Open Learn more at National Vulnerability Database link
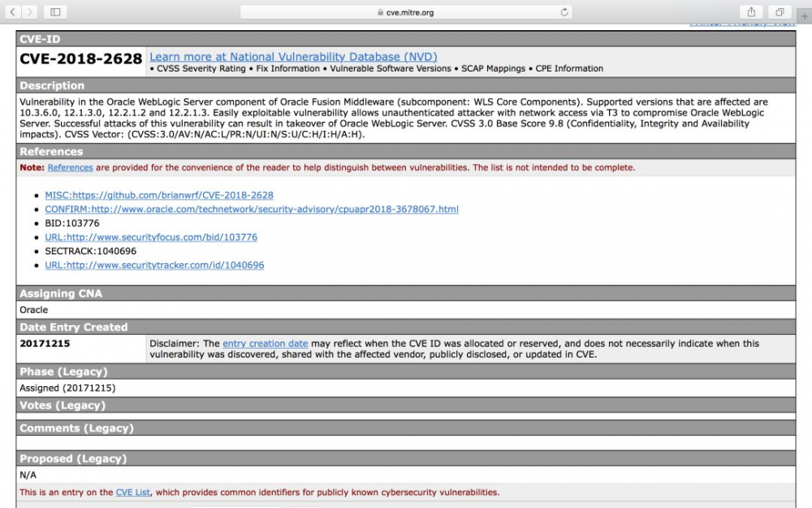Viewport: 812px width, 508px height. 293,57
